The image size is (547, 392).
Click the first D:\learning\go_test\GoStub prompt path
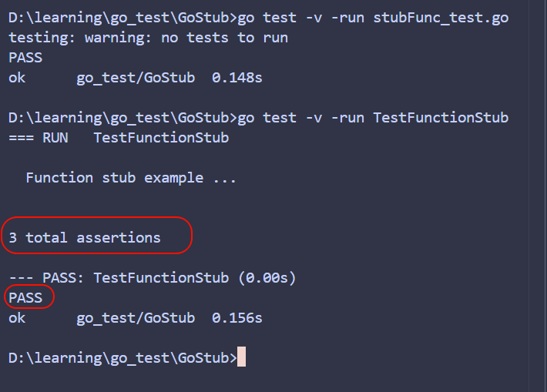click(119, 18)
